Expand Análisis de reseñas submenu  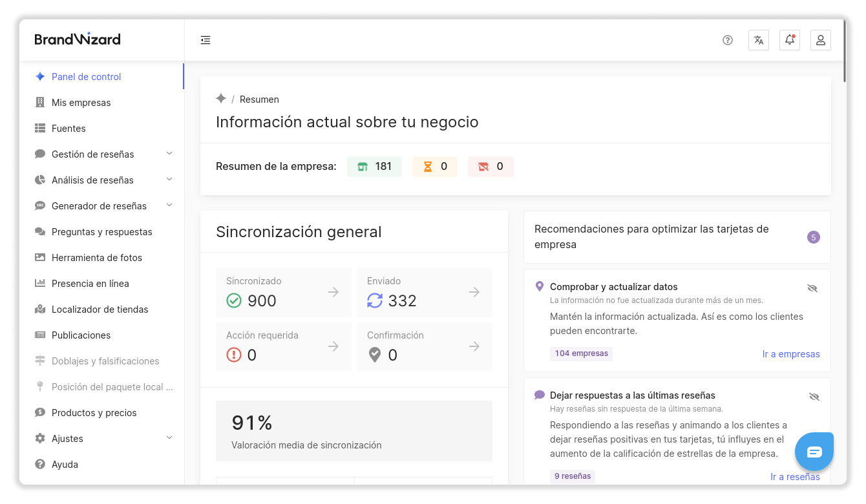point(169,180)
